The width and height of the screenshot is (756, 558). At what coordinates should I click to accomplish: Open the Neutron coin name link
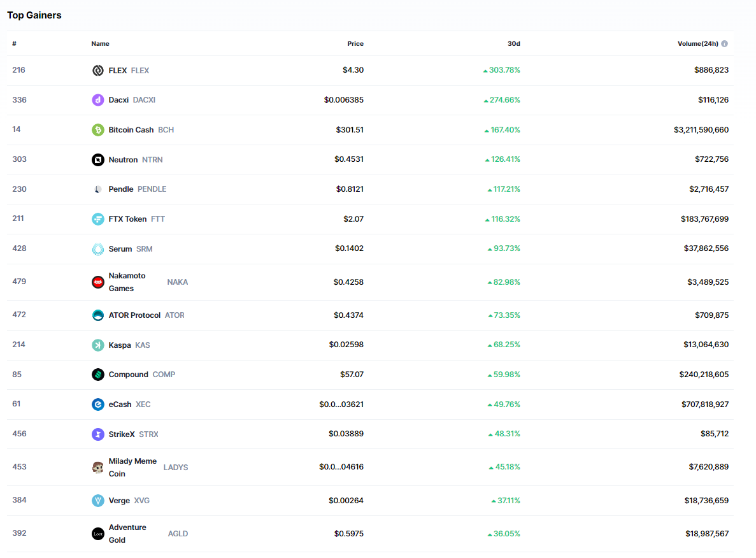123,160
